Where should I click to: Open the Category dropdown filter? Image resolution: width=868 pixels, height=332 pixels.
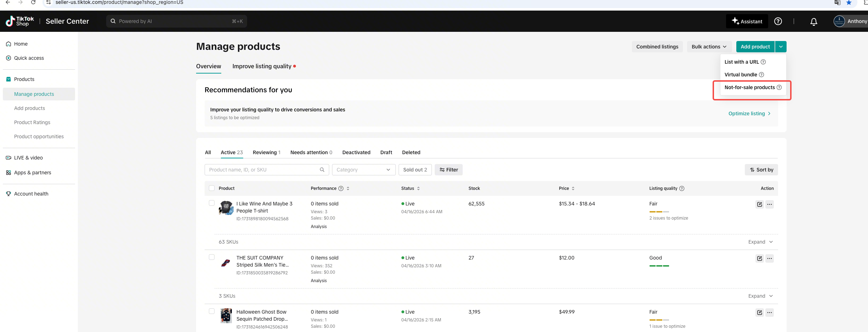click(x=364, y=170)
